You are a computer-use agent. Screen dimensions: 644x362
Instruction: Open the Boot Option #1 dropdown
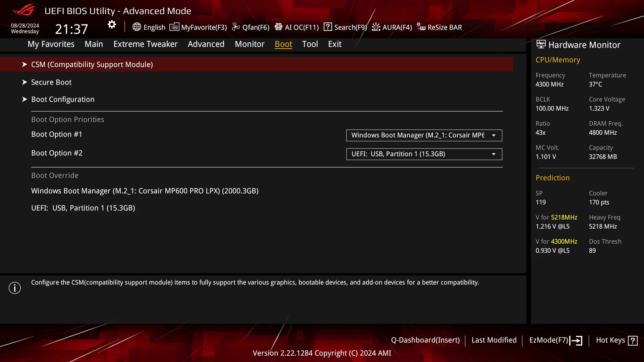tap(424, 135)
